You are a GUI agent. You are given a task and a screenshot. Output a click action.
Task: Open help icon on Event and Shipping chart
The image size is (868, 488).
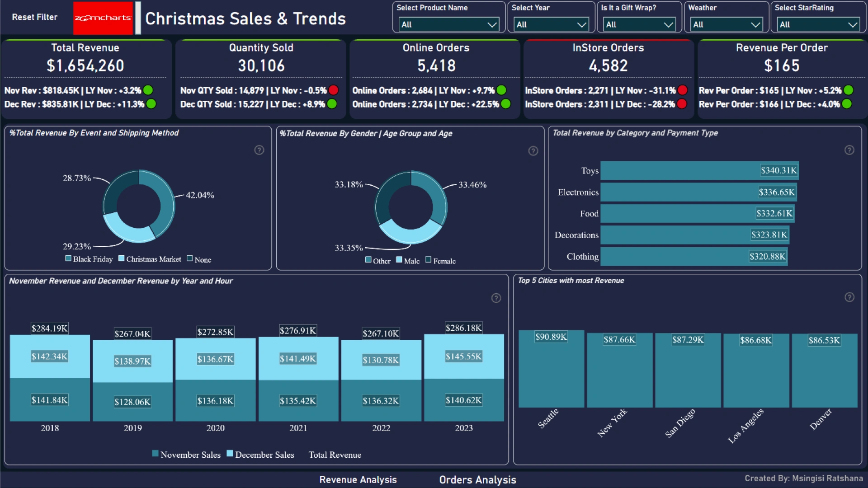click(x=259, y=150)
